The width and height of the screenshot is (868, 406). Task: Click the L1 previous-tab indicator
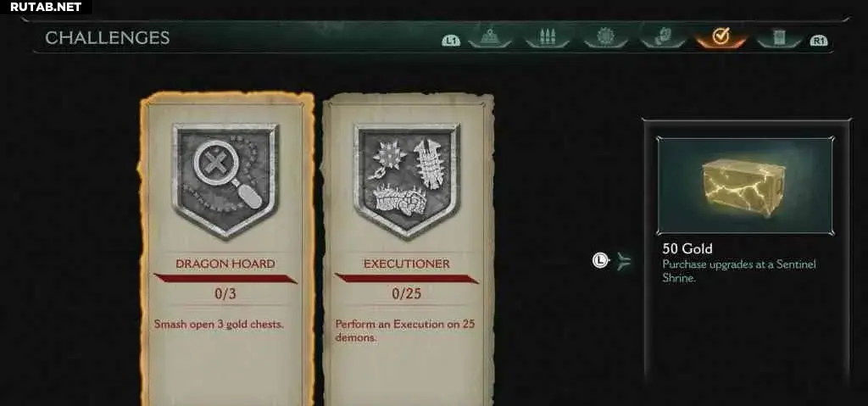(451, 41)
